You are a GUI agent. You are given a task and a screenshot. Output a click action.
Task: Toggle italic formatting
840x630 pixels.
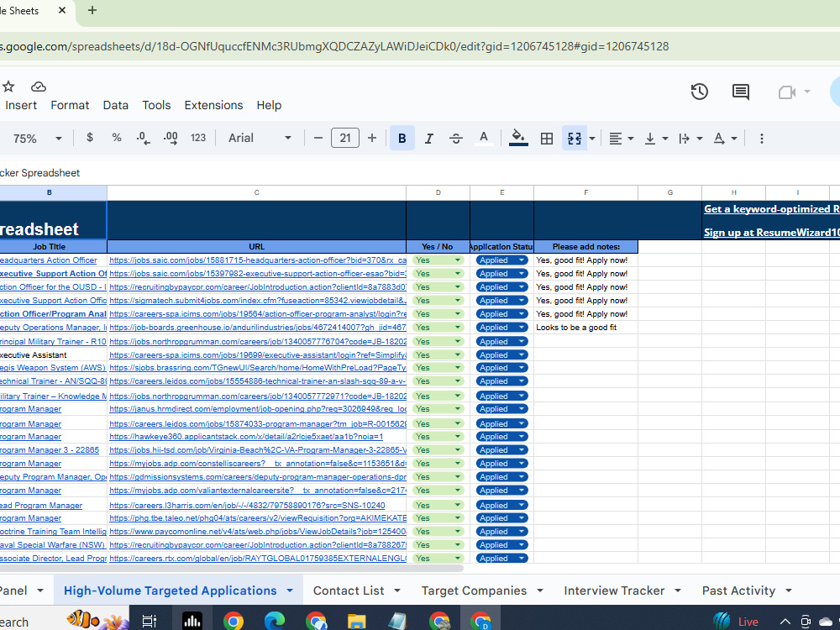click(x=428, y=139)
